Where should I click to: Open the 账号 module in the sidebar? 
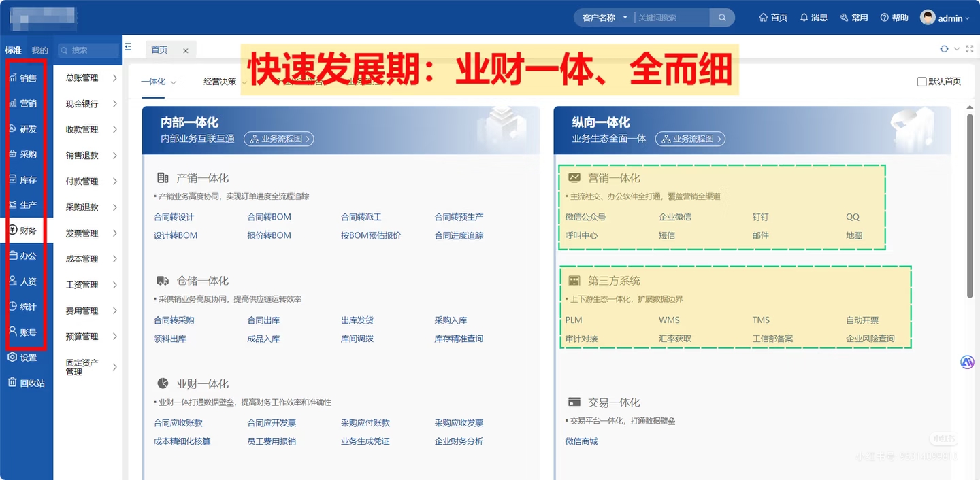pos(22,332)
